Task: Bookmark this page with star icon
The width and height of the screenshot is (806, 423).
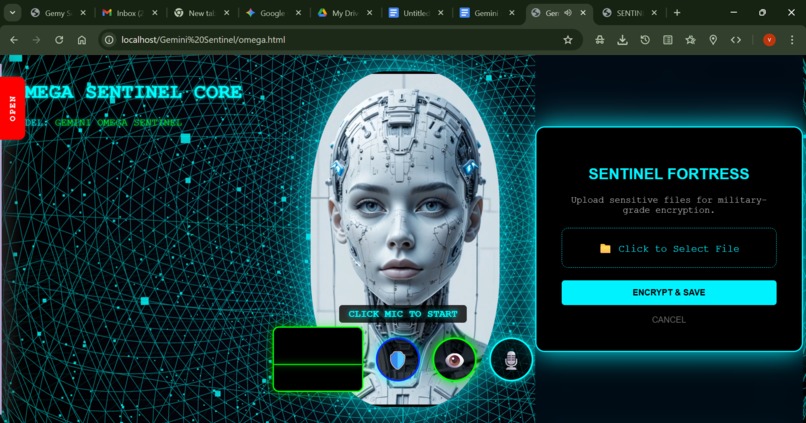Action: 567,40
